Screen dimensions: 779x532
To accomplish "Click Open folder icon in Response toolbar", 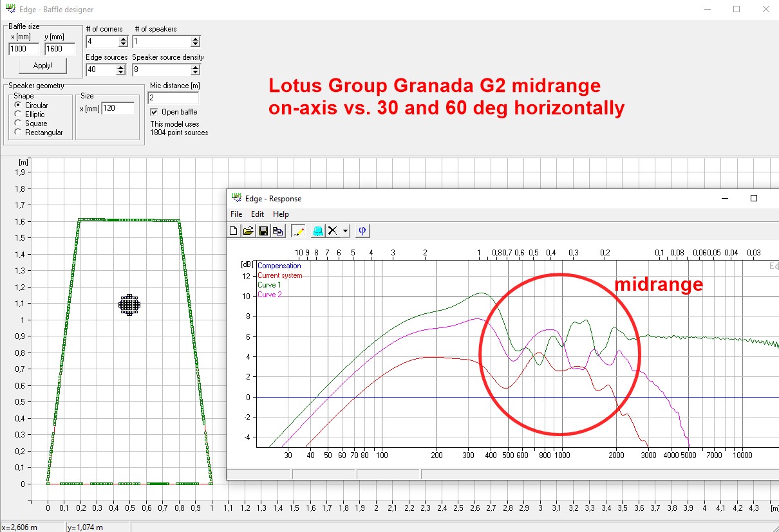I will point(248,231).
